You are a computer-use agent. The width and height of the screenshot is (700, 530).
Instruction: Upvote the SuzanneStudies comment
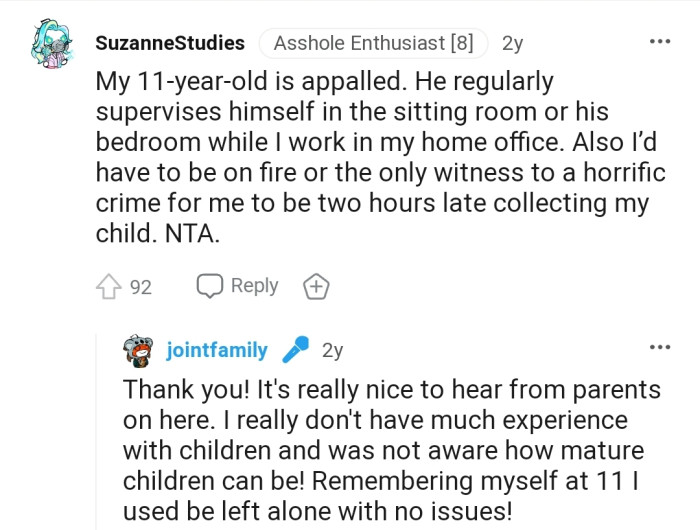[x=107, y=287]
